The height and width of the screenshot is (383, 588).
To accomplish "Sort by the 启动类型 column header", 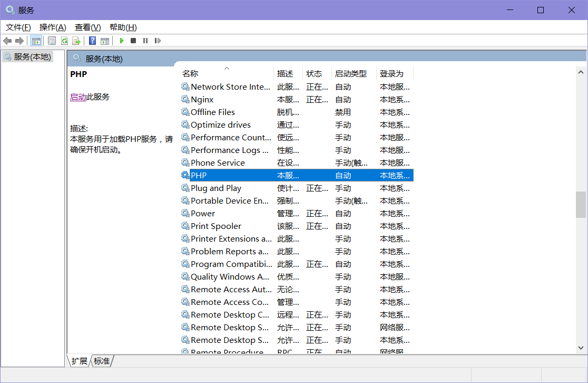I will click(354, 74).
